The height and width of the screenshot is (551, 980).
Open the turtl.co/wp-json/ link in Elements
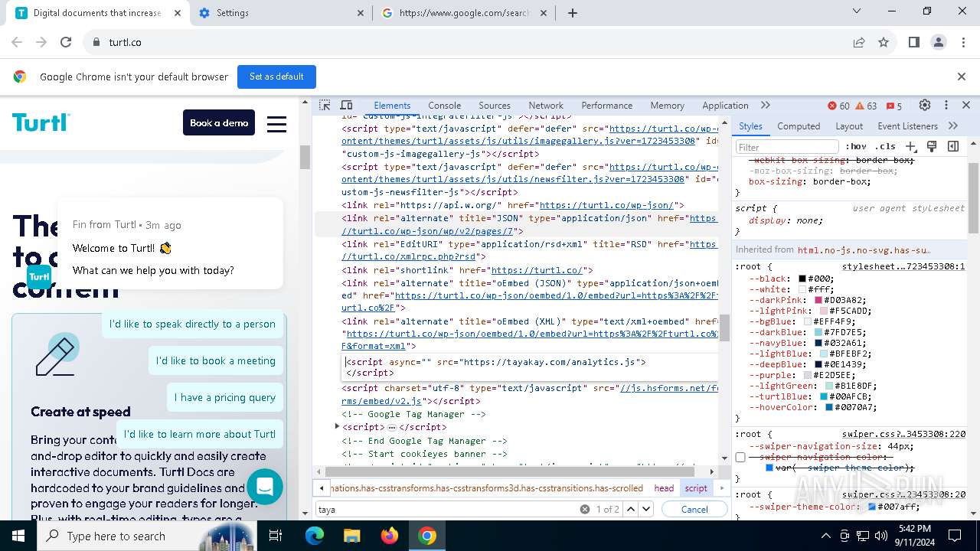click(606, 205)
